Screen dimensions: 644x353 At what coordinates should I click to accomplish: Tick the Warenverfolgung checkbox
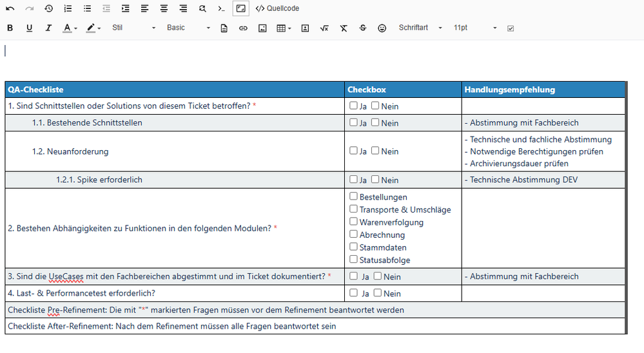(353, 222)
